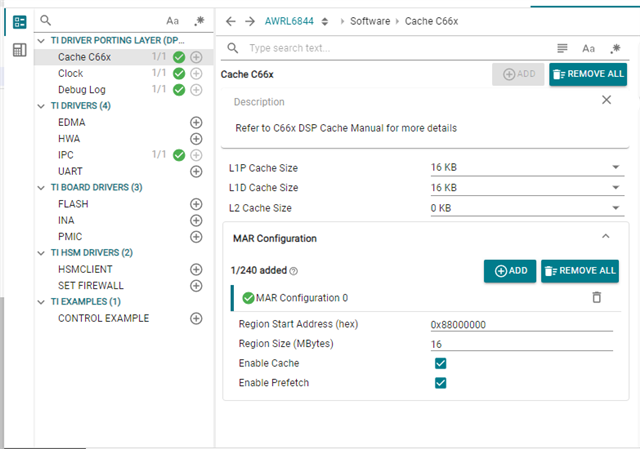Select Clock in the driver porting tree

click(x=71, y=73)
